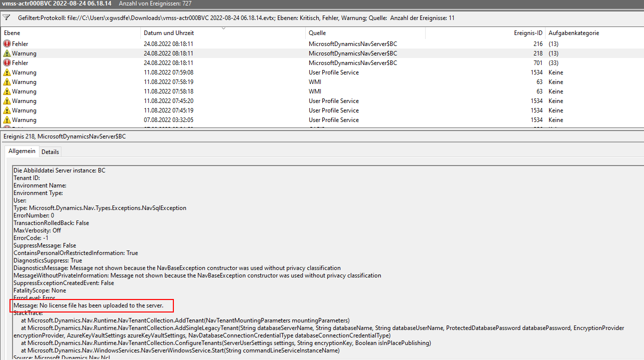Click the warning triangle on the first WMI row
The width and height of the screenshot is (644, 360).
click(x=5, y=81)
